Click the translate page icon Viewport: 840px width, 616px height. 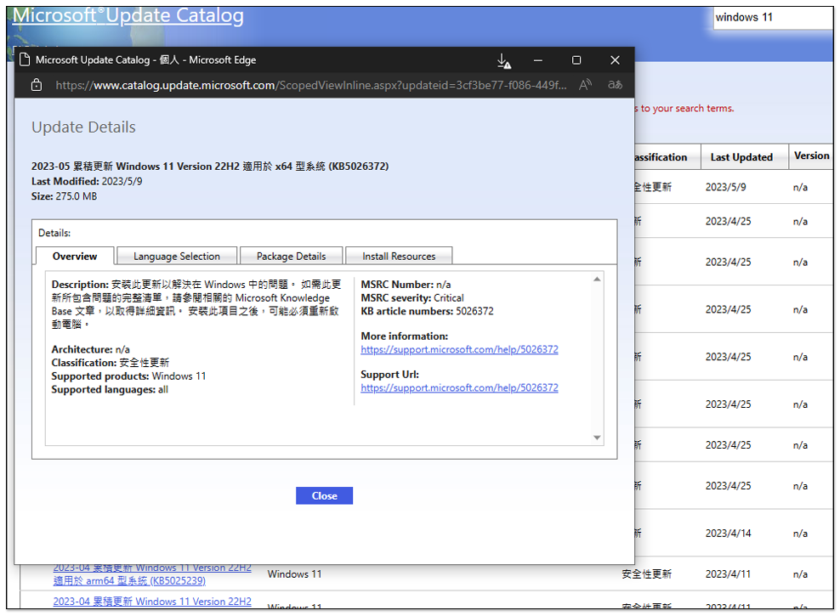[x=614, y=85]
